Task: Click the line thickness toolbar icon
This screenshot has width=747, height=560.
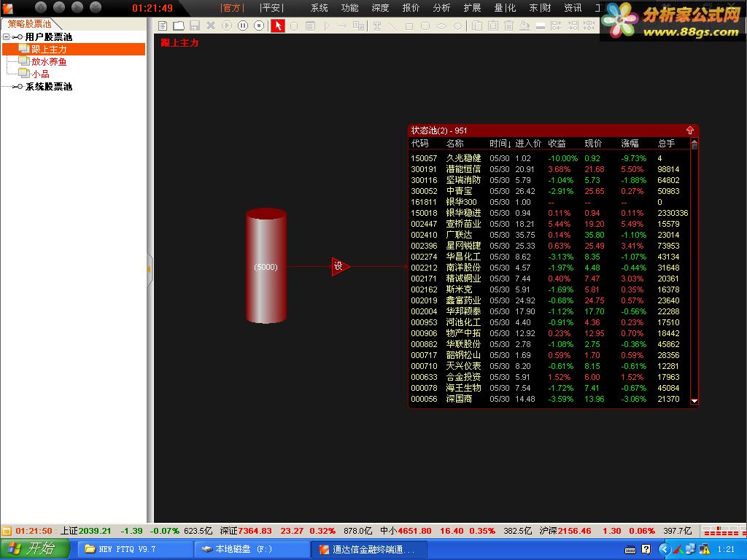Action: (x=541, y=26)
